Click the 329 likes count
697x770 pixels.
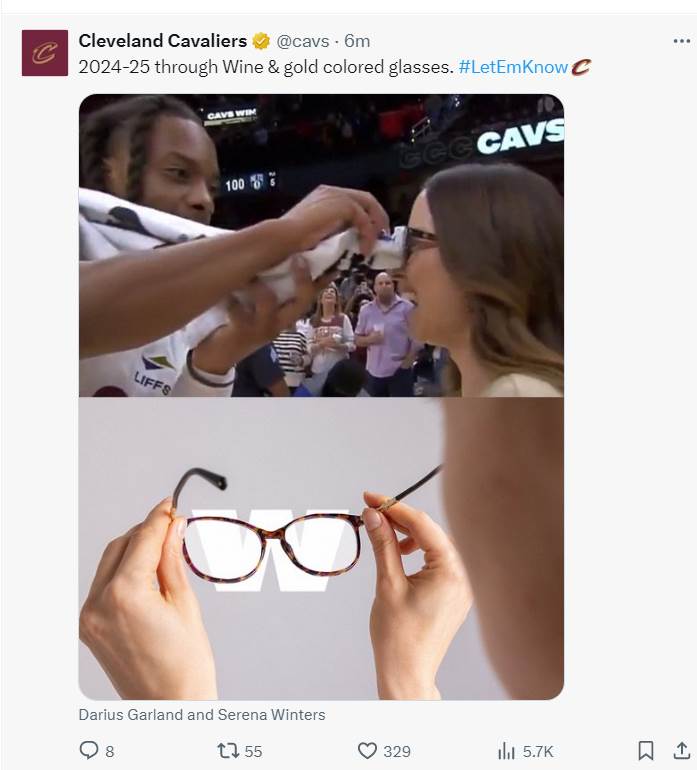click(397, 751)
